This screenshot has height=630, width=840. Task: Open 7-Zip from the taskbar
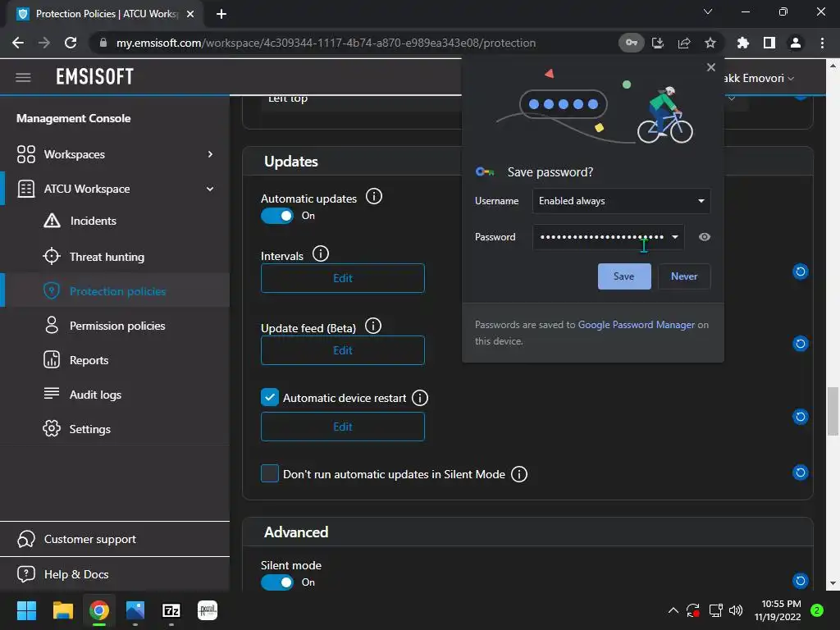pos(171,610)
